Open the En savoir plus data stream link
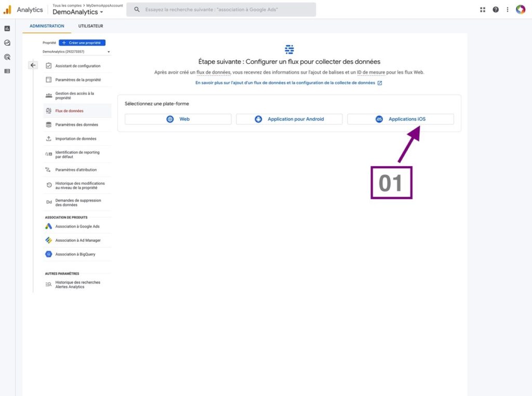 point(288,83)
